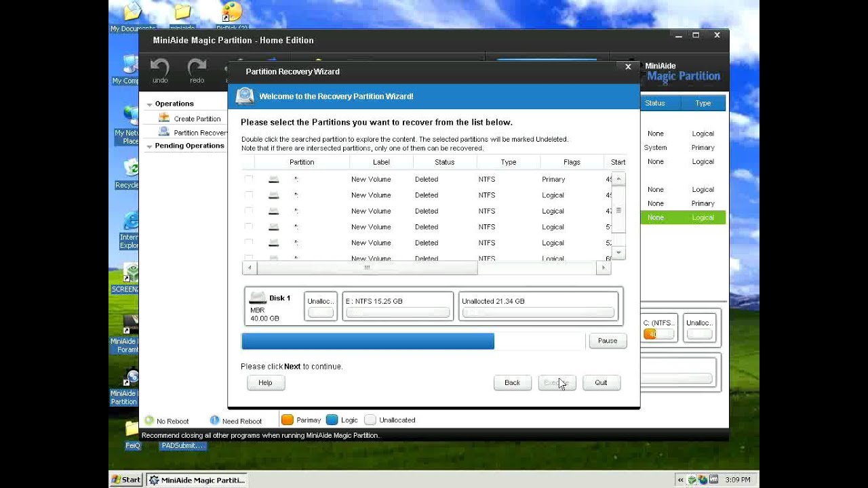Collapse the Operations section
This screenshot has height=488, width=868.
149,104
